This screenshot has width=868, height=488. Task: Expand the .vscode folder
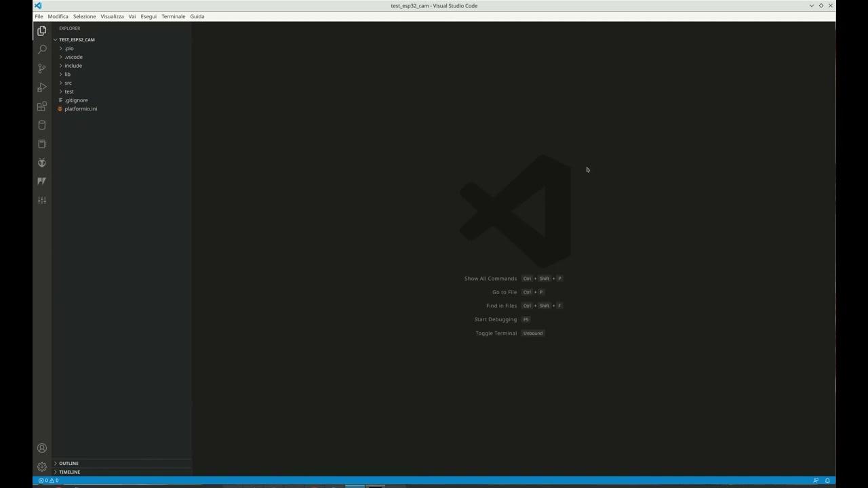[x=122, y=57]
